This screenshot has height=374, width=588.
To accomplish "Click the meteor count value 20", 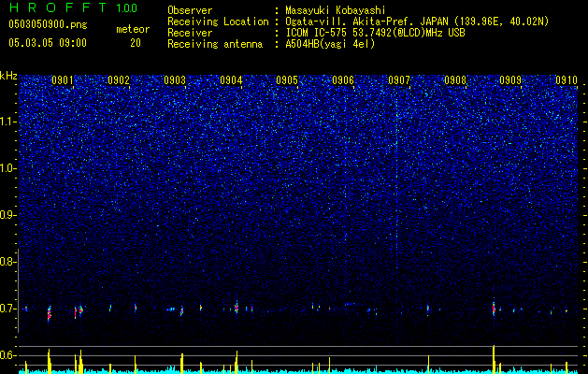I will coord(136,43).
